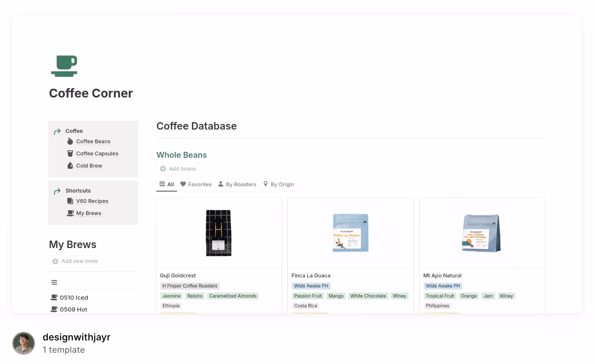Click the cup icon next to 0510 Iced
The image size is (595, 364).
[54, 297]
